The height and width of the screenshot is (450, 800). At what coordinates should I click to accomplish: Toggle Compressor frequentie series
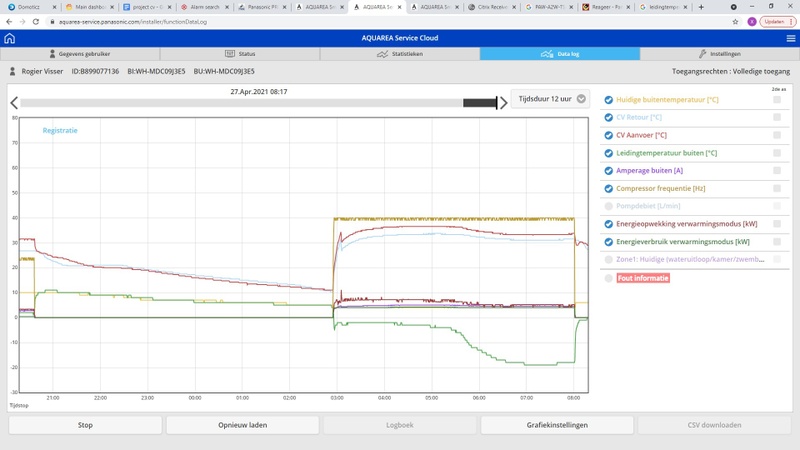pyautogui.click(x=609, y=189)
